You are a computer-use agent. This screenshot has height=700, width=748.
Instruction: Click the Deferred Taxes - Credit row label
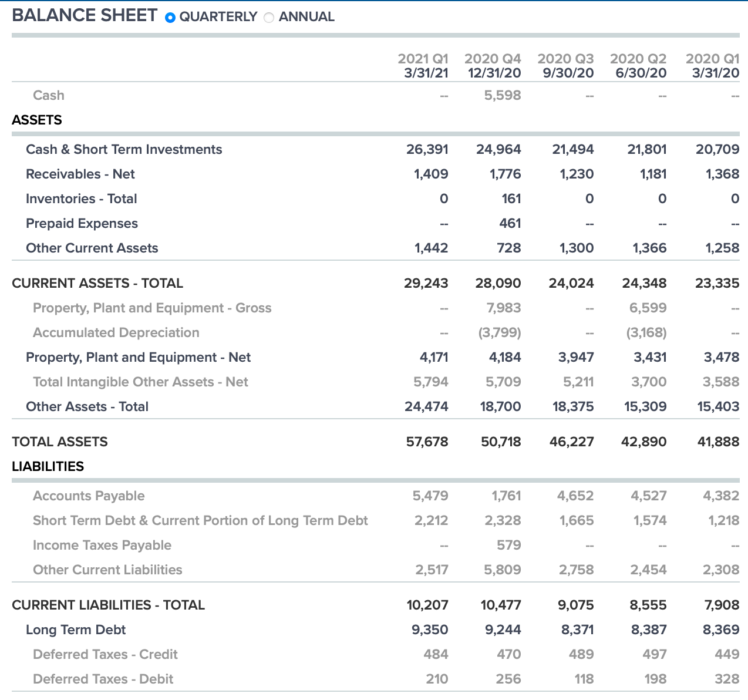coord(105,654)
